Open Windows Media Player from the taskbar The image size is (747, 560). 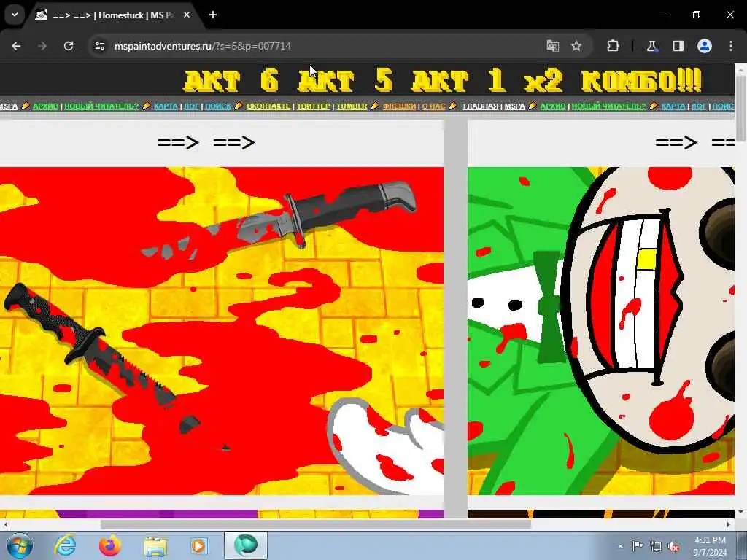(200, 545)
